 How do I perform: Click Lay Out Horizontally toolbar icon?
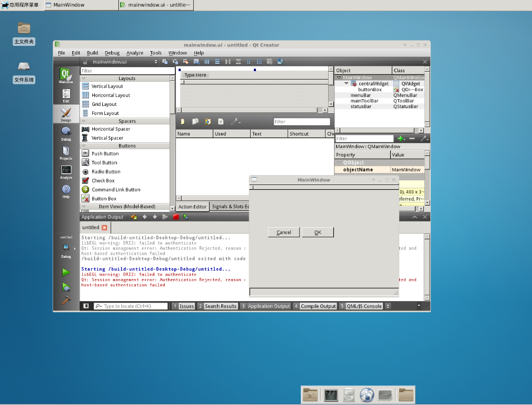pos(207,62)
